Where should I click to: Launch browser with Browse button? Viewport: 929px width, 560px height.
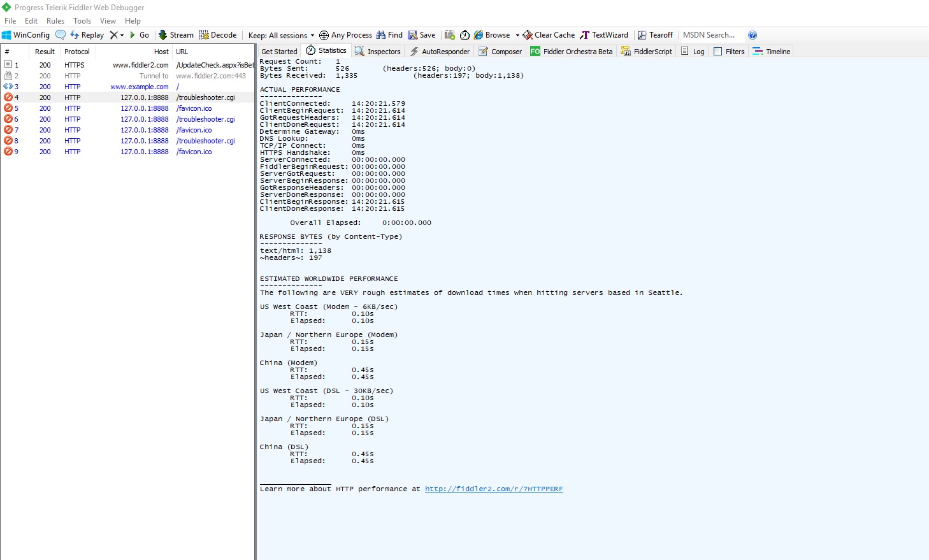tap(492, 35)
